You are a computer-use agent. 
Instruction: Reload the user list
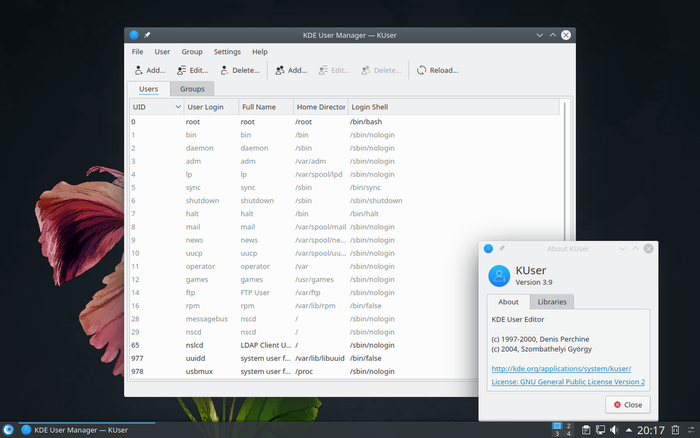coord(437,70)
